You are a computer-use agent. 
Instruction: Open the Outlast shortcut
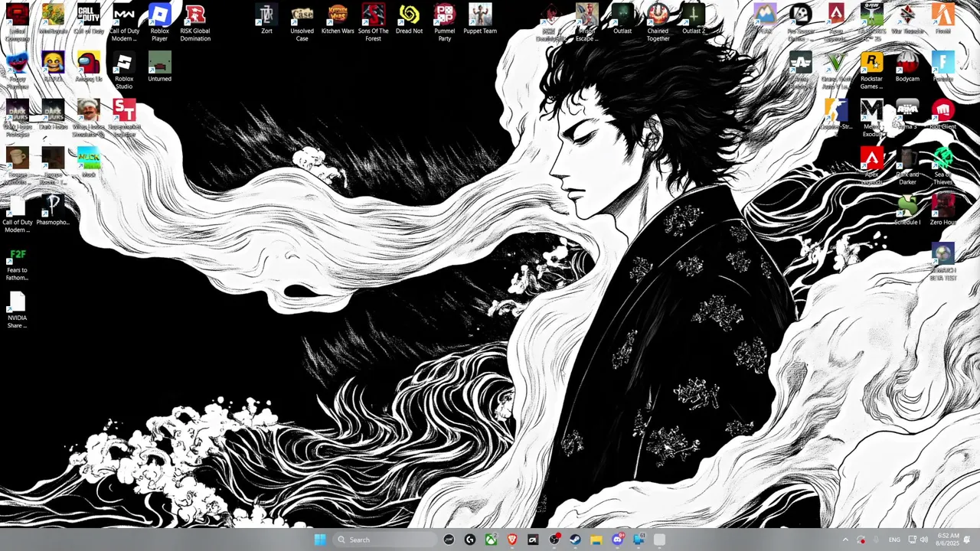point(622,19)
